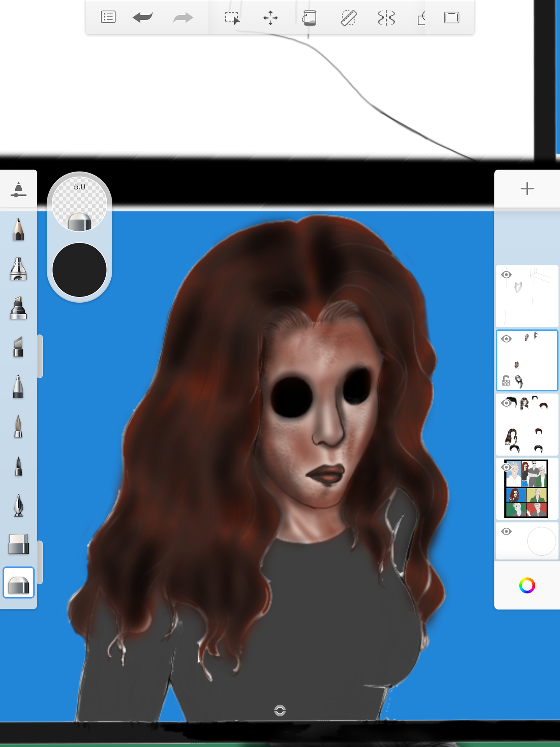Redo the undone action
Viewport: 560px width, 747px height.
point(183,18)
